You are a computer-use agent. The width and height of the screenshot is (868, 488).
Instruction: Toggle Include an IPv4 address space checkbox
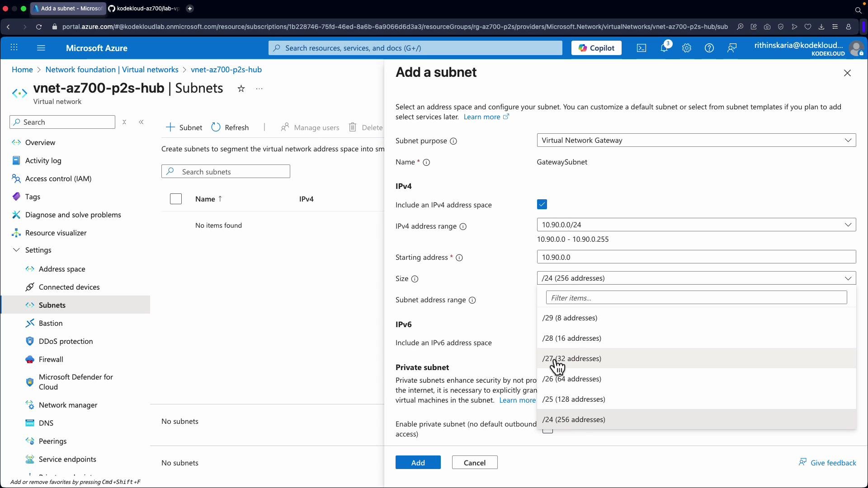click(x=542, y=204)
